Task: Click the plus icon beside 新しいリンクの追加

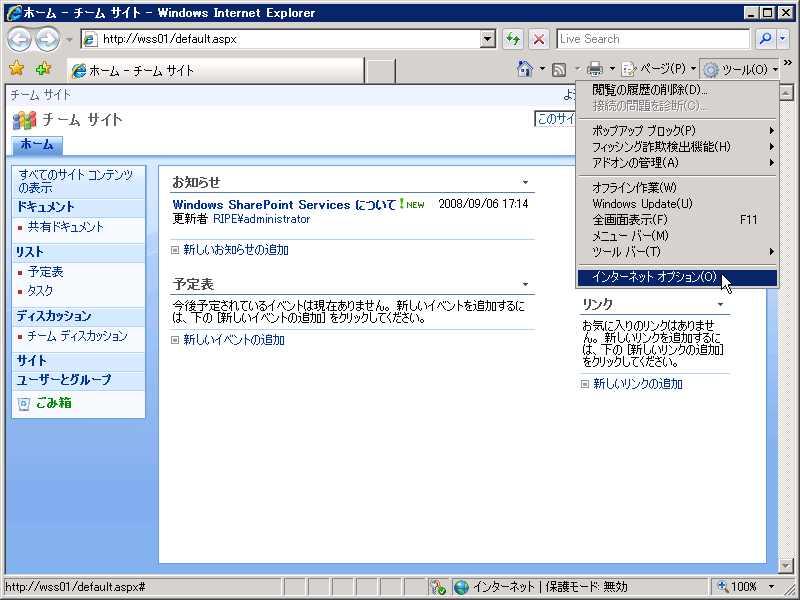Action: (585, 384)
